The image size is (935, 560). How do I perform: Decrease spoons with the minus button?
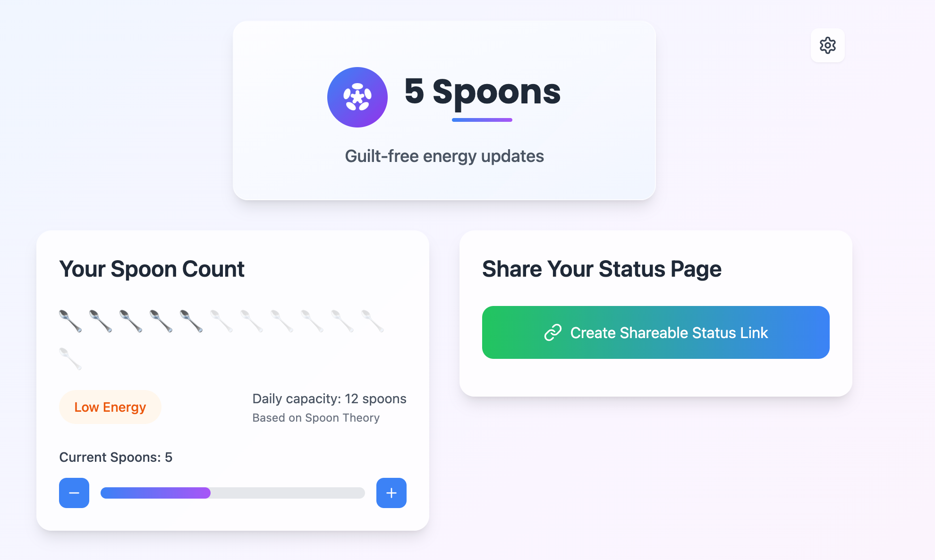(x=74, y=493)
